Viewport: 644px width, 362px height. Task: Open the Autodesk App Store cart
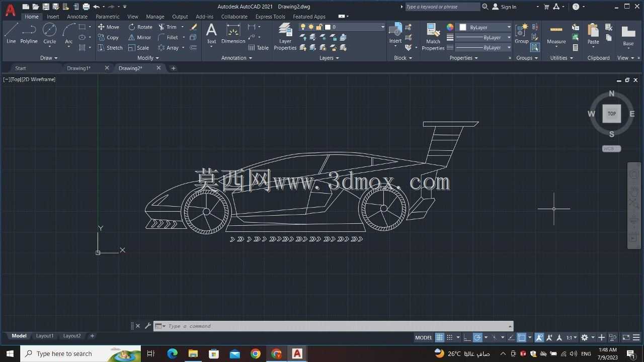[546, 7]
